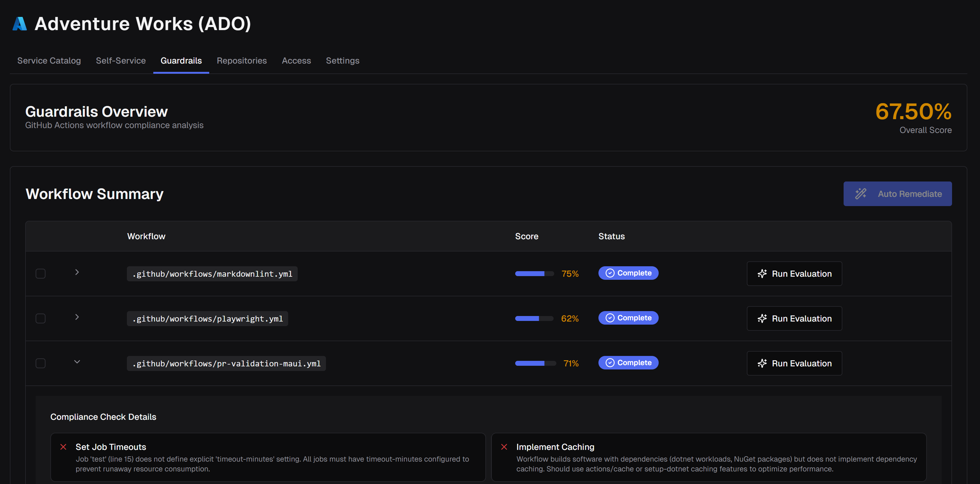Image resolution: width=980 pixels, height=484 pixels.
Task: Click the red X icon on Set Job Timeouts
Action: coord(63,447)
